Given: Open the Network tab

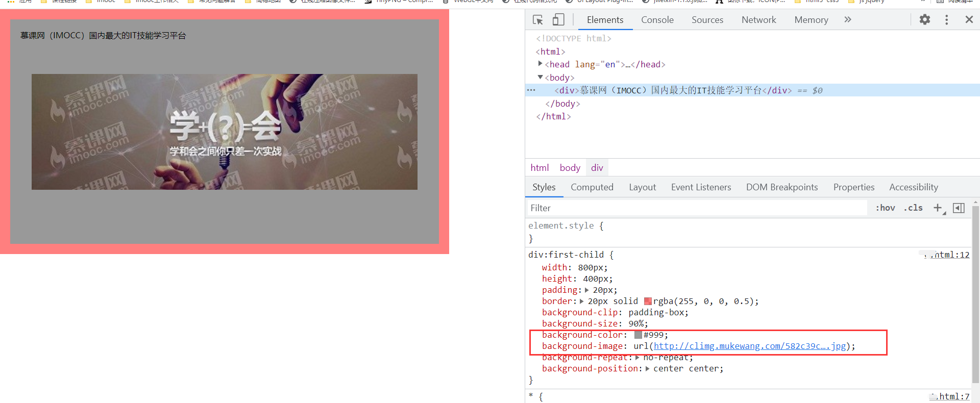Looking at the screenshot, I should point(758,20).
